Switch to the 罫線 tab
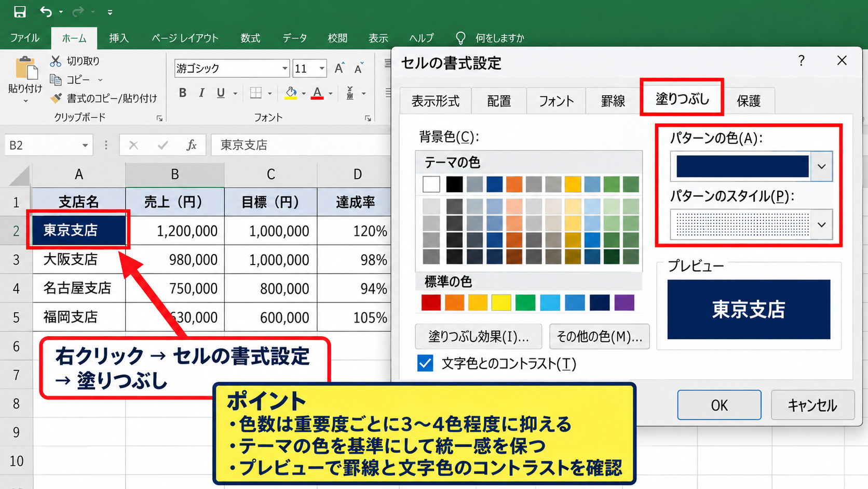This screenshot has width=868, height=489. click(613, 101)
